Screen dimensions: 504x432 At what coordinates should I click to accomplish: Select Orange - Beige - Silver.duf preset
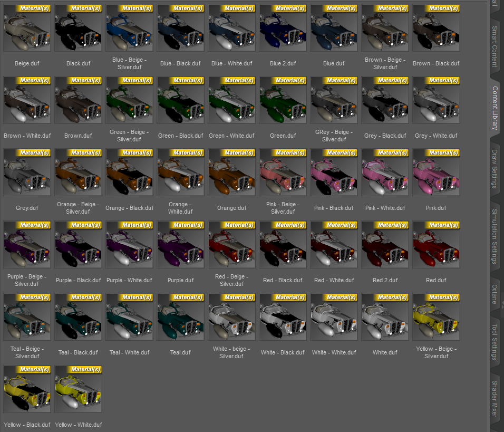coord(78,172)
